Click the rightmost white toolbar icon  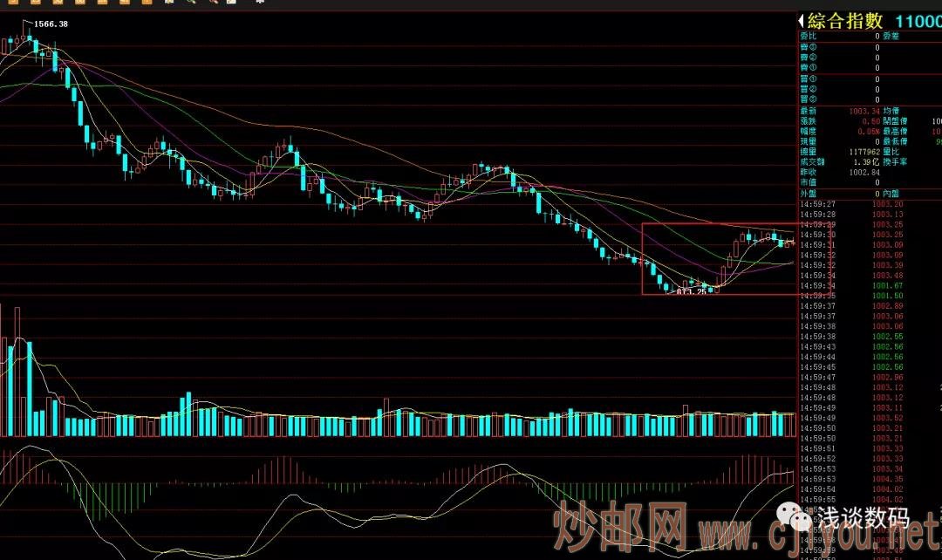tap(258, 3)
